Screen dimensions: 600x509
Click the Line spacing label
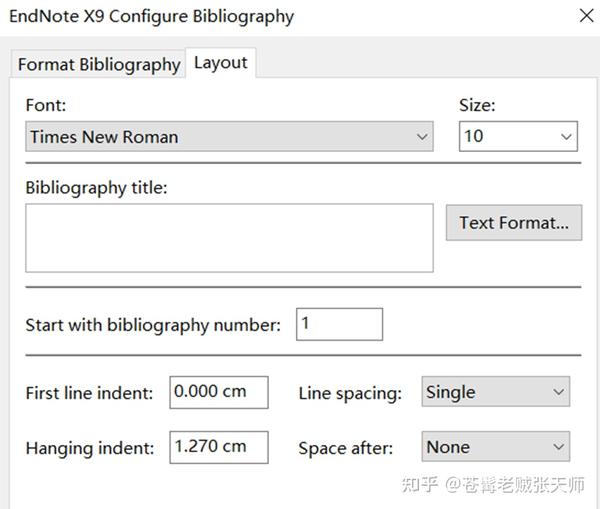point(350,393)
